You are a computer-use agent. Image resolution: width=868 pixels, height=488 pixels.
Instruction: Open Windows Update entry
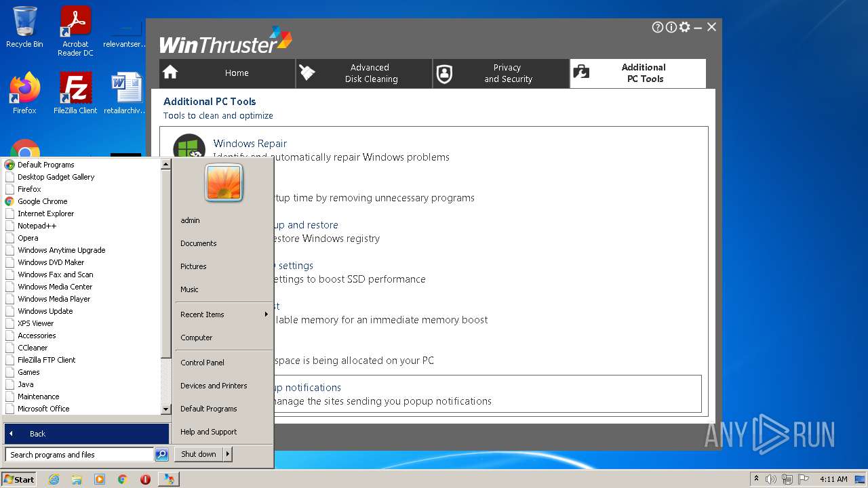pos(81,311)
